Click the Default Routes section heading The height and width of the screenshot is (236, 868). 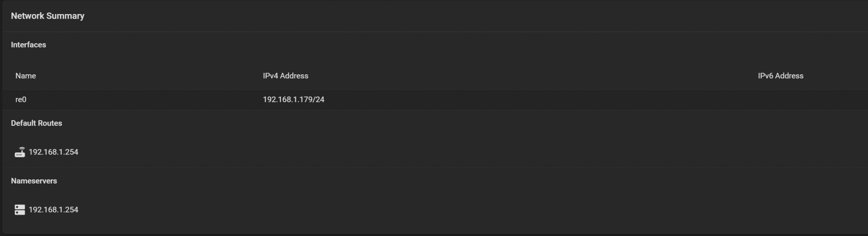tap(37, 123)
